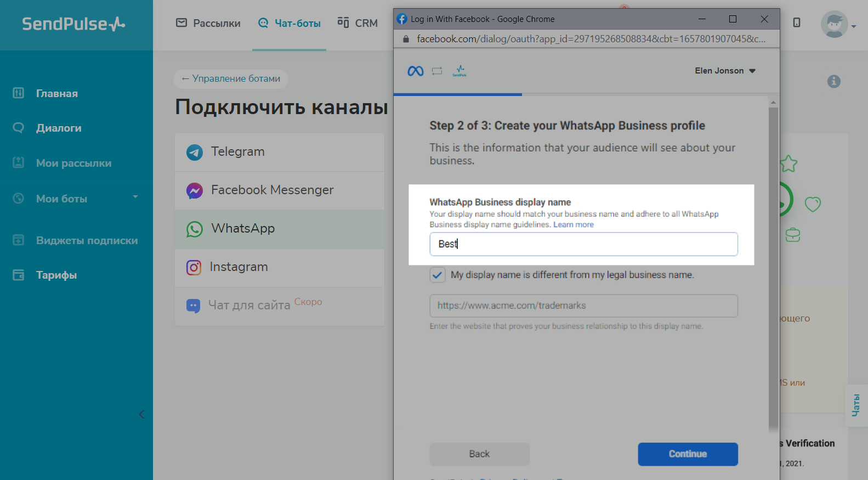
Task: Uncheck the display name differs checkbox
Action: point(438,275)
